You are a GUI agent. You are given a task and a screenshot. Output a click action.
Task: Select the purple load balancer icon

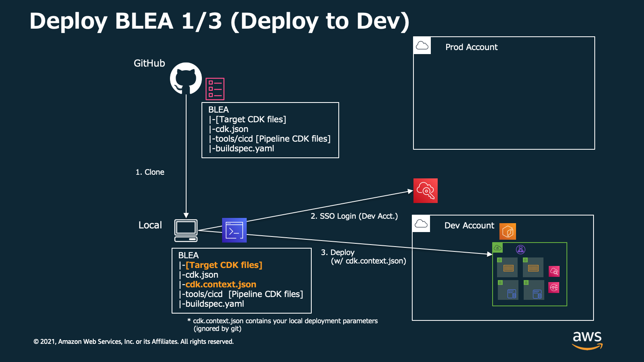click(x=521, y=249)
